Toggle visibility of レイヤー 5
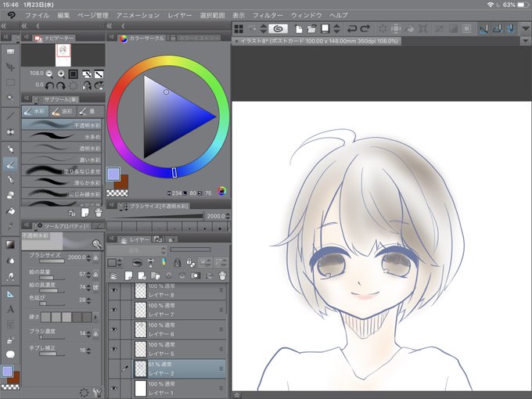This screenshot has width=532, height=399. coord(114,349)
